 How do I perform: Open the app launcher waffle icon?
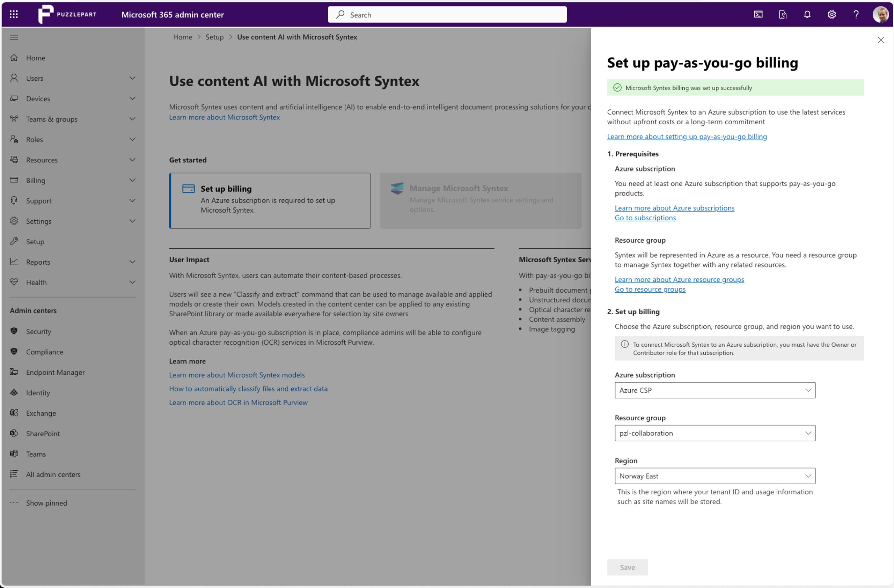(14, 14)
